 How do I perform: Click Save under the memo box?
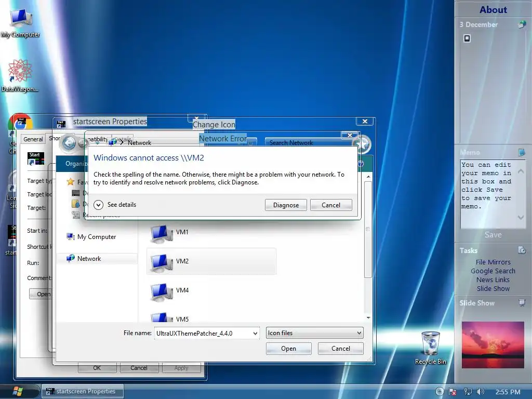point(493,235)
